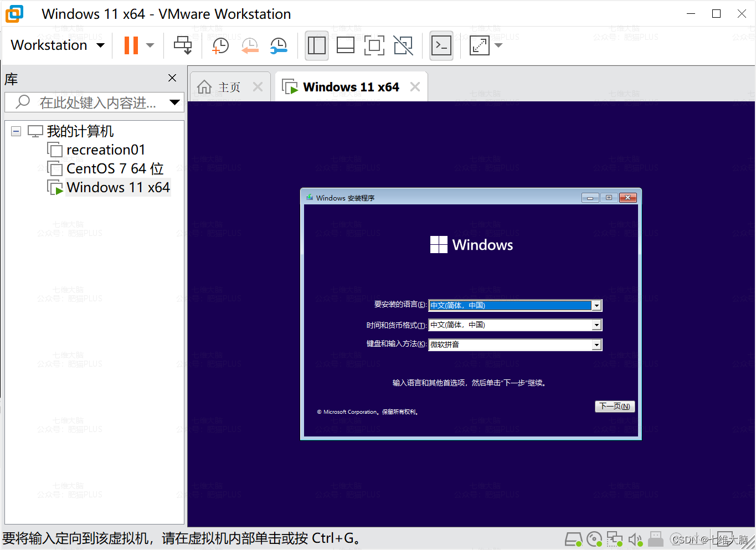
Task: Click the sound card status icon
Action: [x=635, y=539]
